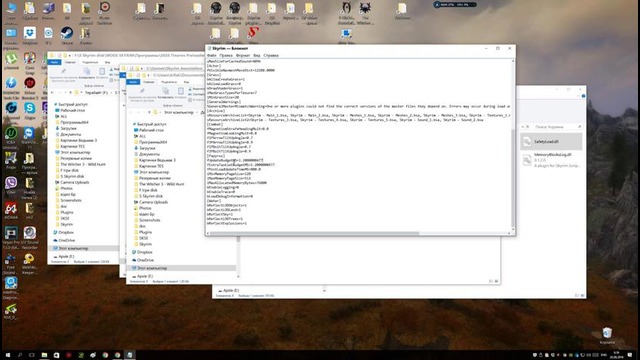Open Файл tab in Documents Explorer window
The height and width of the screenshot is (360, 640).
(x=133, y=82)
